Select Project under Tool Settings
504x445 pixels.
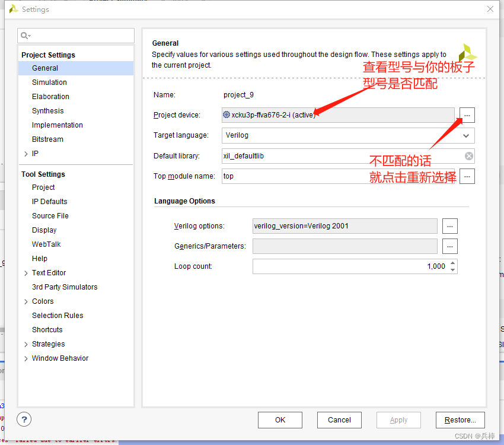(x=43, y=187)
